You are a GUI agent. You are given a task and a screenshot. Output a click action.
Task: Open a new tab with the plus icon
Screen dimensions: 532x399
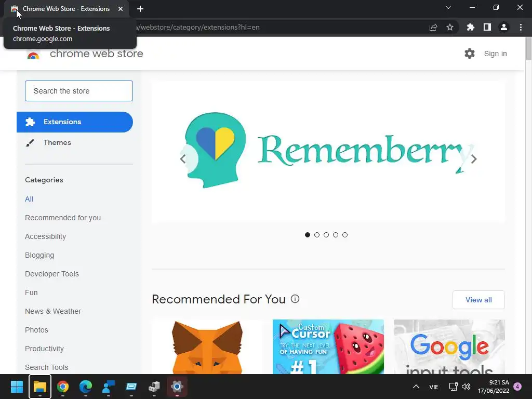pos(140,9)
